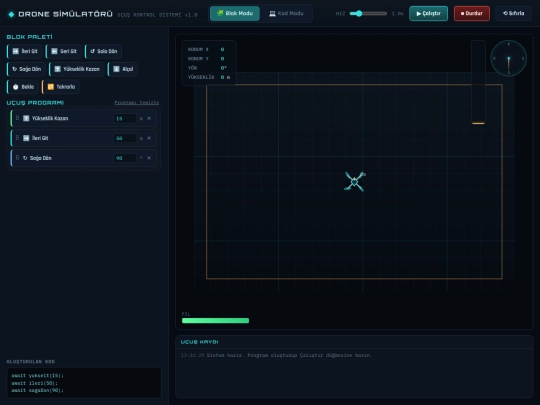Click the YÖN telemetry readout
Screen dimensions: 540x405
[x=224, y=68]
